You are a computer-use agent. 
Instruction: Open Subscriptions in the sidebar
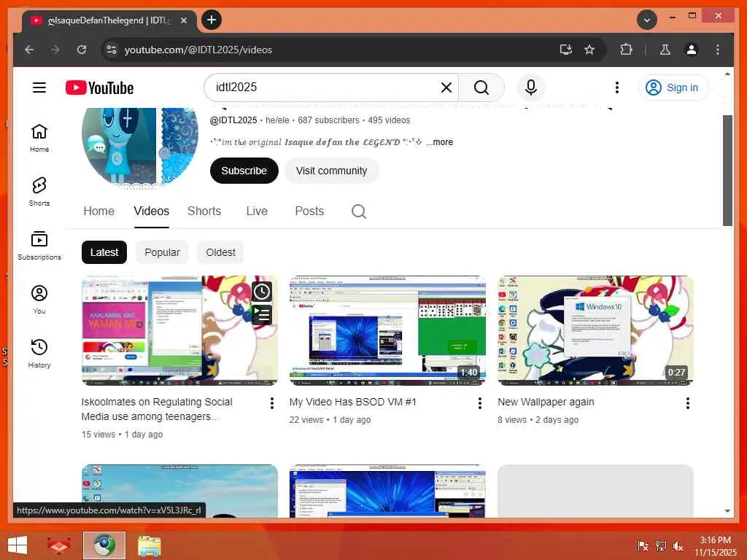click(x=39, y=246)
